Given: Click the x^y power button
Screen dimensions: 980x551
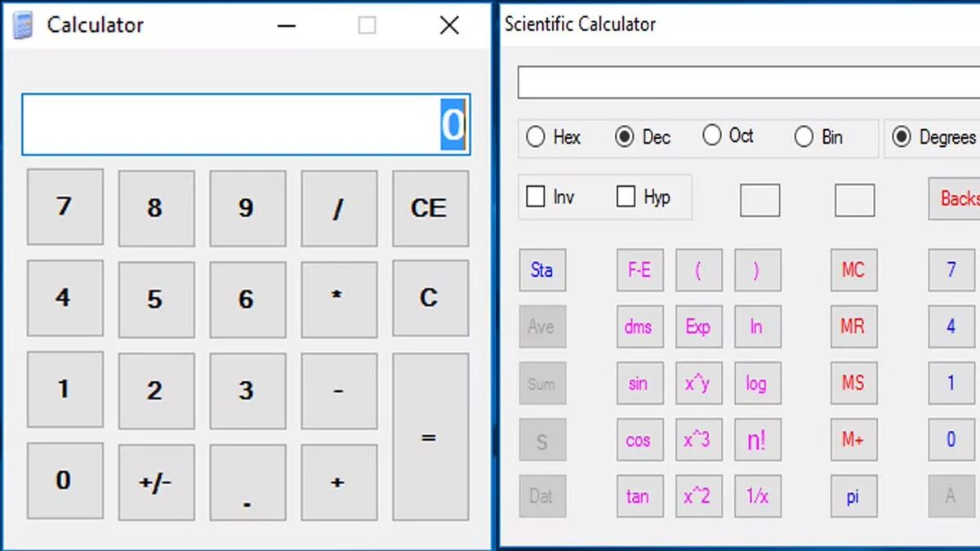Looking at the screenshot, I should click(698, 383).
